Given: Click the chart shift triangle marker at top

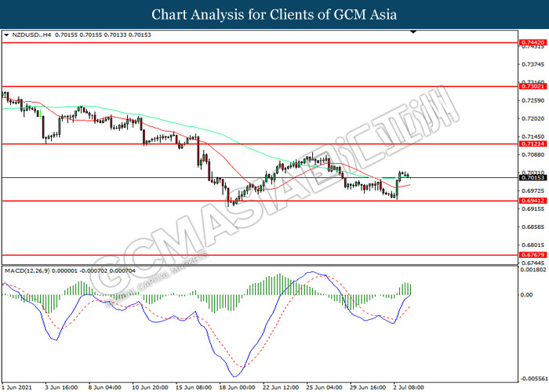Looking at the screenshot, I should click(413, 32).
